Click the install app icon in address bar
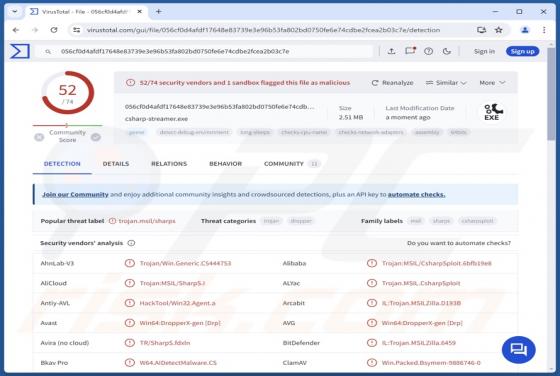This screenshot has width=560, height=376. pyautogui.click(x=481, y=30)
